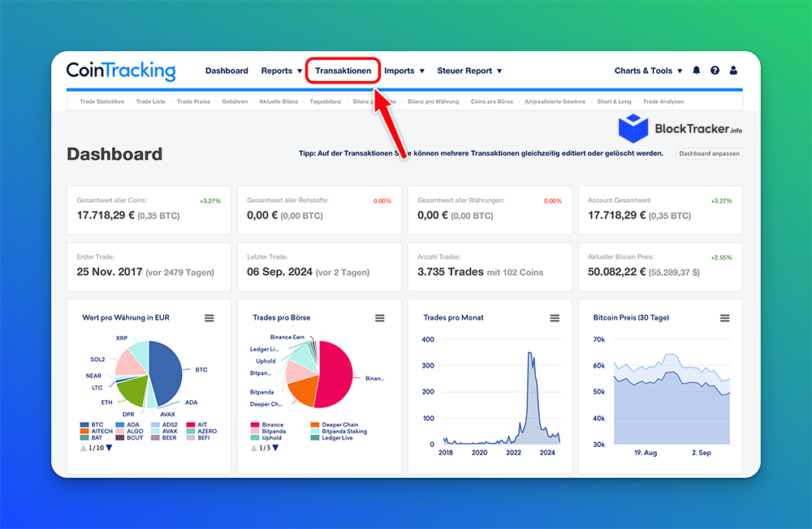Select the 3.735 Trades count
This screenshot has height=529, width=812.
click(x=450, y=272)
